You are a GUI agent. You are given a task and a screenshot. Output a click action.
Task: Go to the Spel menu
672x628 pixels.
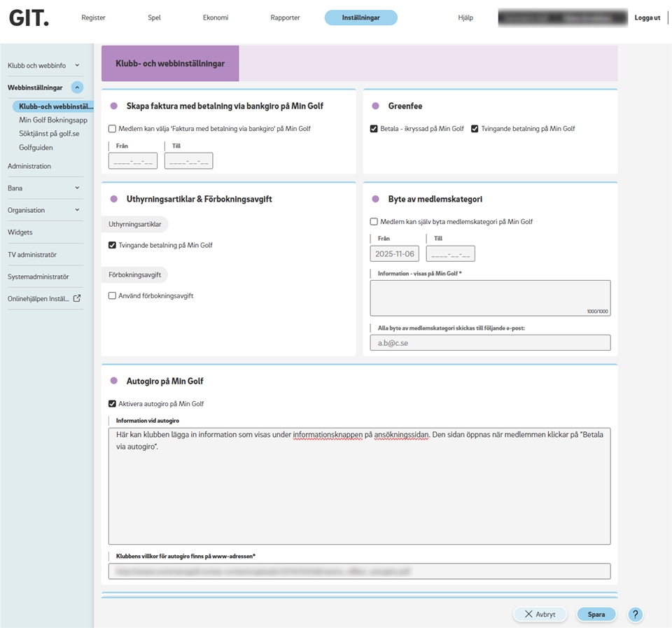click(x=154, y=18)
